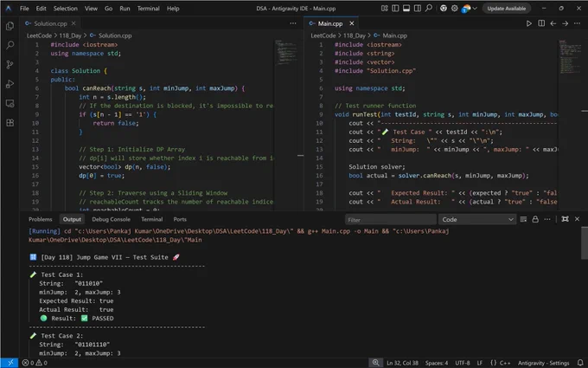
Task: Clear the output with list icon
Action: tap(523, 219)
